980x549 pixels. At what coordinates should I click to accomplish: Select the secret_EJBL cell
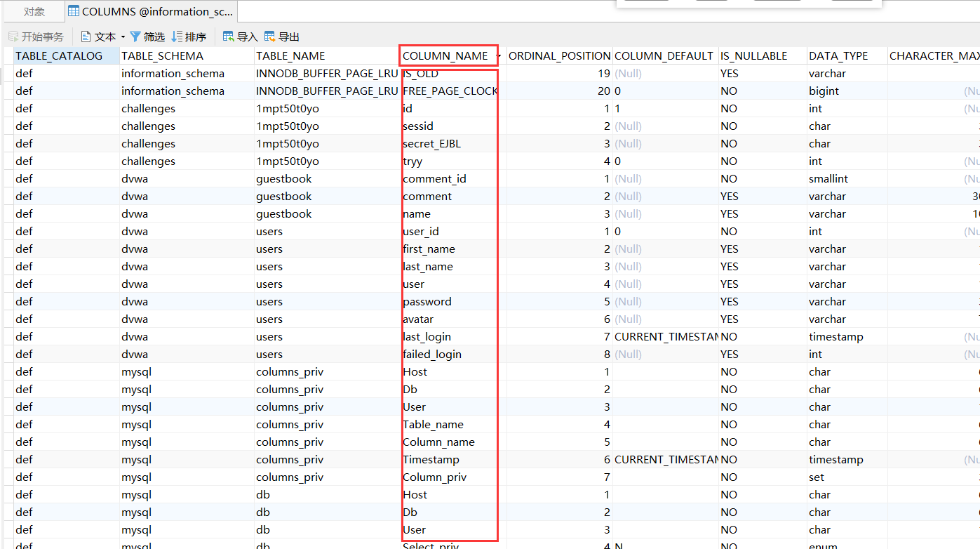pyautogui.click(x=453, y=144)
